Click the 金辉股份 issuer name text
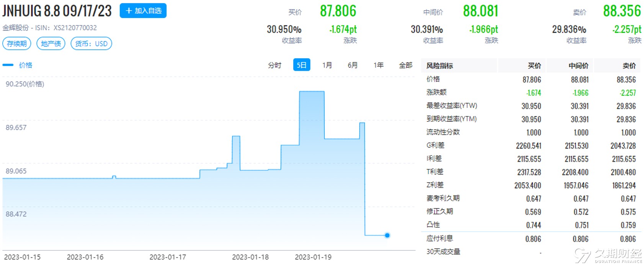The width and height of the screenshot is (644, 265). 15,28
